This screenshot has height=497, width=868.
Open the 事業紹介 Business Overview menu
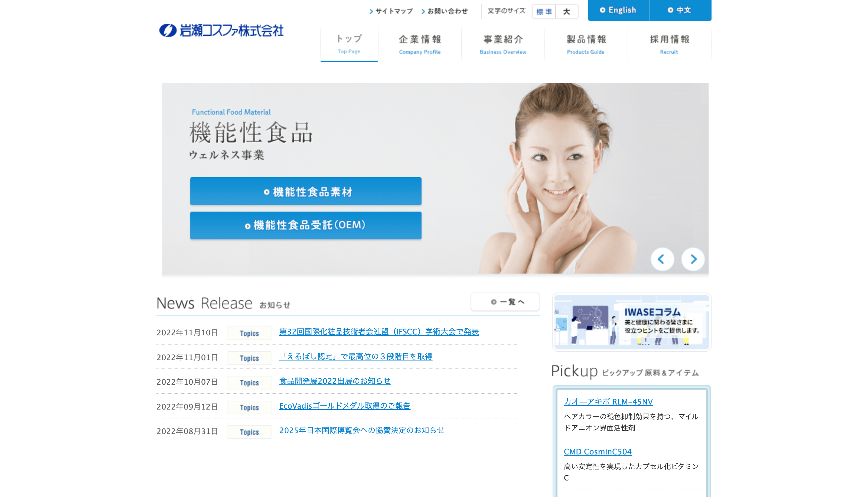pyautogui.click(x=503, y=44)
